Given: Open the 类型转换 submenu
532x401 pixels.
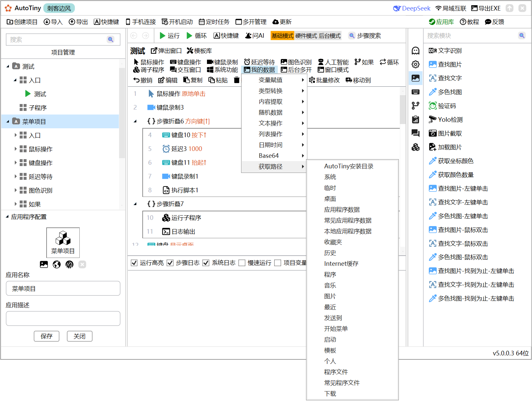Looking at the screenshot, I should point(274,91).
